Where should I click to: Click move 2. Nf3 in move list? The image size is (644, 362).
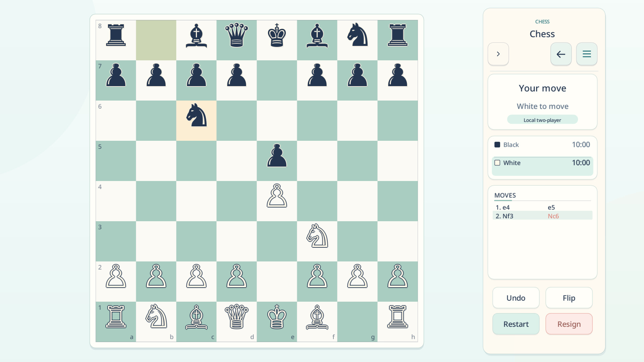coord(504,216)
